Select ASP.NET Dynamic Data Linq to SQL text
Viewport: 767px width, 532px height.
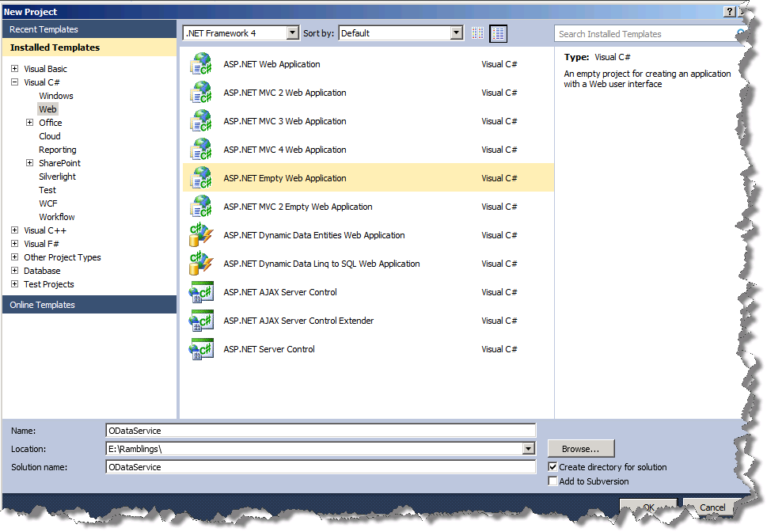[x=322, y=264]
